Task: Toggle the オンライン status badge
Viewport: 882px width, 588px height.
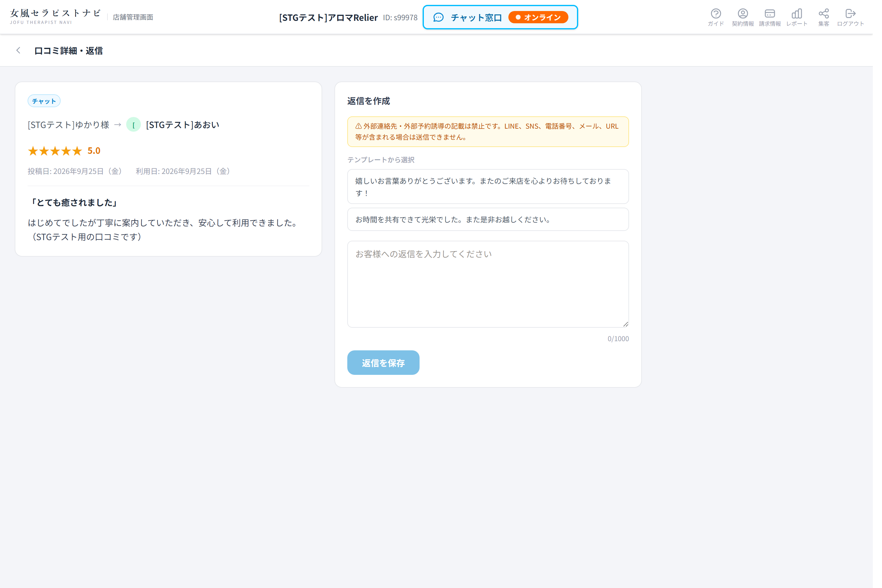Action: pos(544,17)
